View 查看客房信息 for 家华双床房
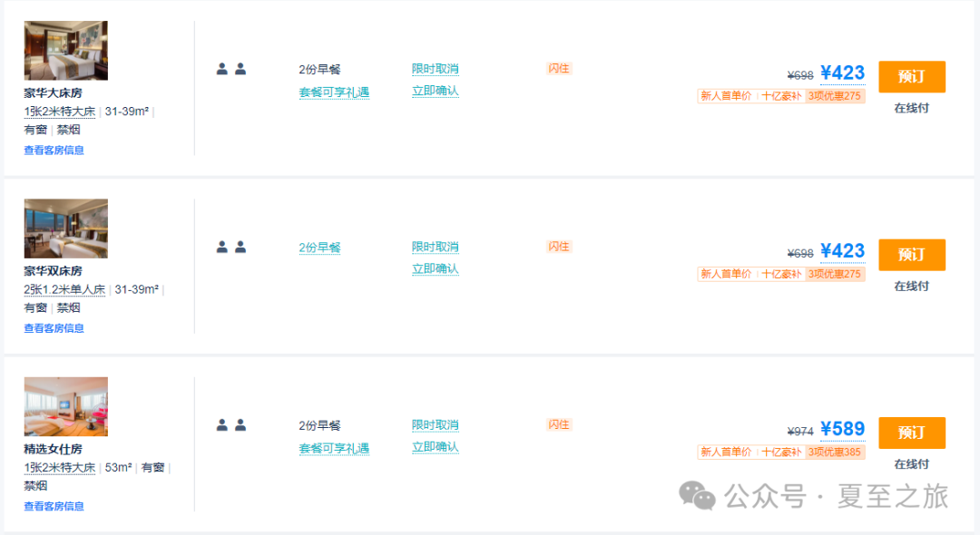Screen dimensions: 980x535 pyautogui.click(x=54, y=328)
